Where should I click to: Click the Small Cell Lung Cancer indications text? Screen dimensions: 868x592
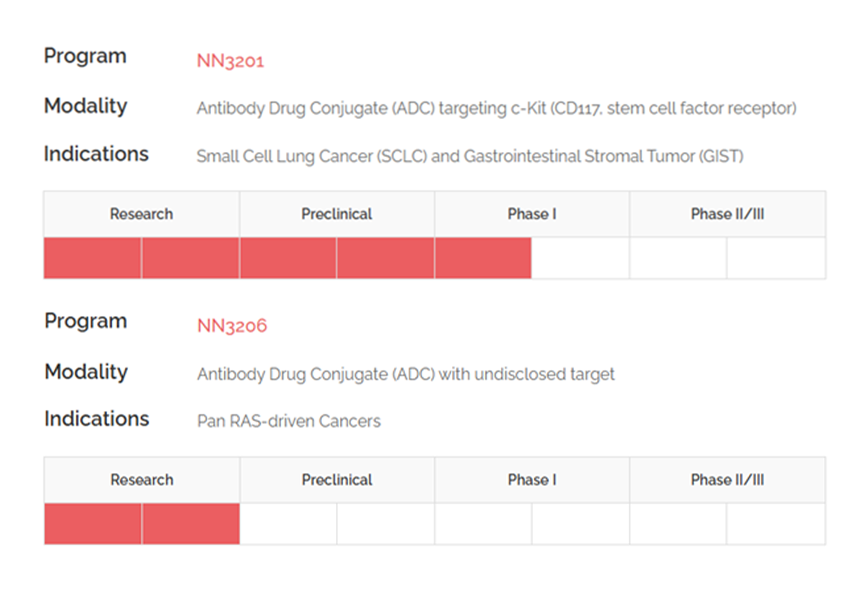pos(470,156)
